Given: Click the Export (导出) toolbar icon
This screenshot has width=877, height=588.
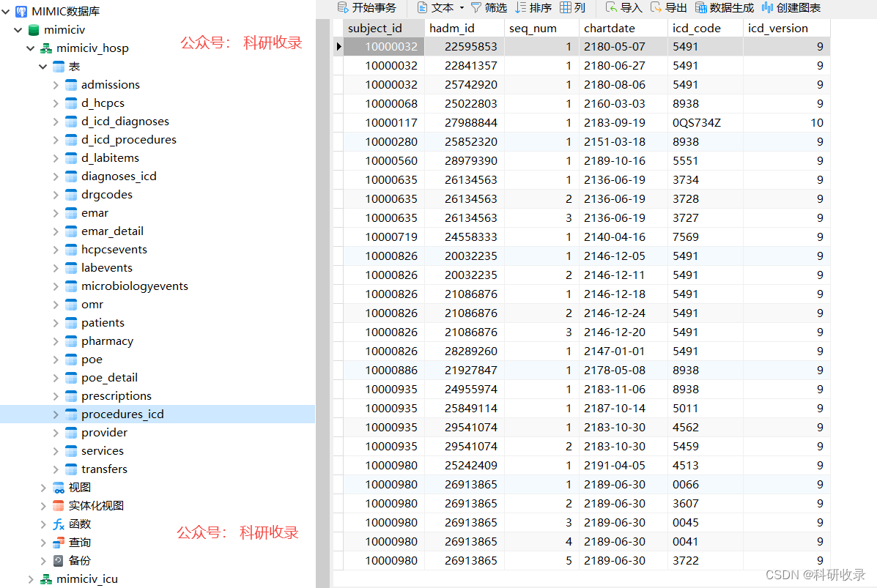Looking at the screenshot, I should click(656, 7).
